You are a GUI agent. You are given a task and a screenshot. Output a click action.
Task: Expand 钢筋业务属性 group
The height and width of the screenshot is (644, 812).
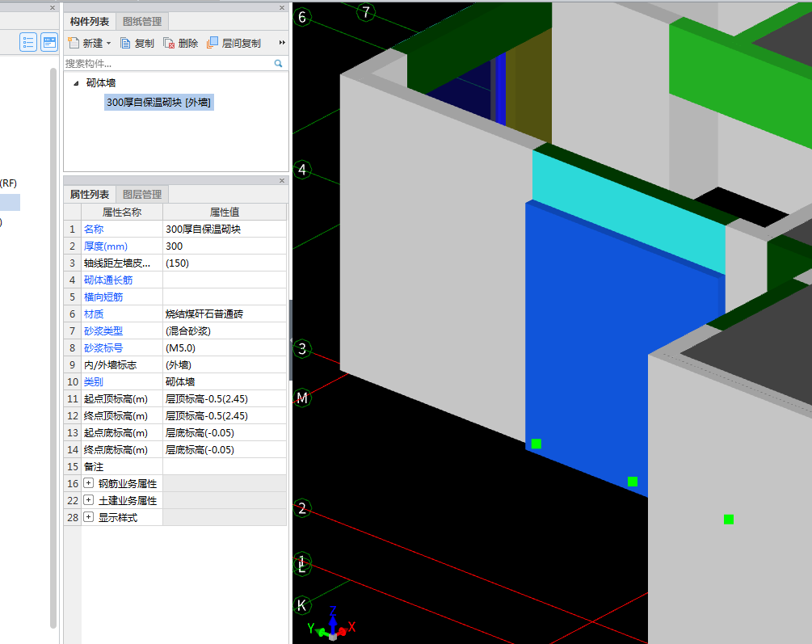click(x=89, y=483)
